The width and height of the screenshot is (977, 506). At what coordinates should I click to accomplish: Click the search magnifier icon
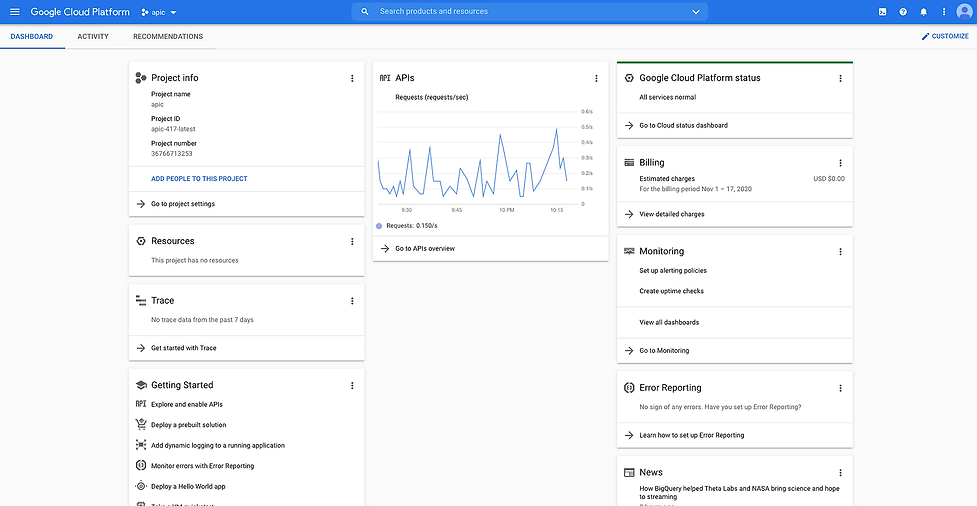tap(365, 12)
